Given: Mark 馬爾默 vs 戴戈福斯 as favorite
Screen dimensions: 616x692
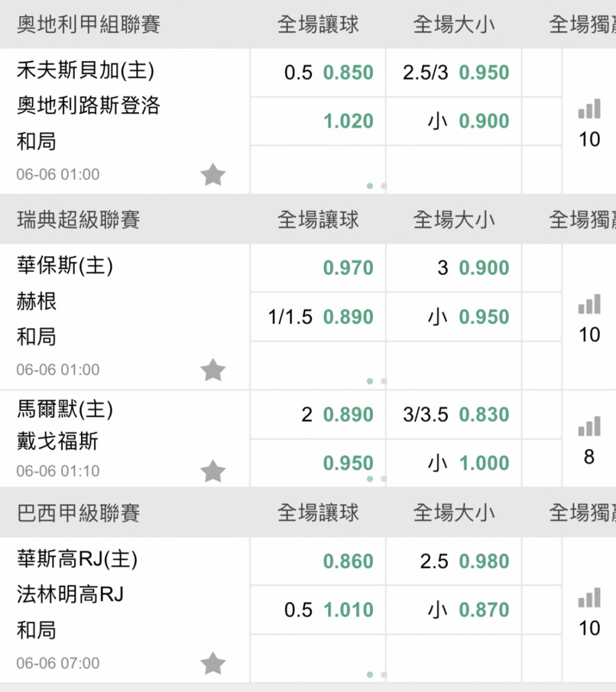Looking at the screenshot, I should pyautogui.click(x=212, y=471).
